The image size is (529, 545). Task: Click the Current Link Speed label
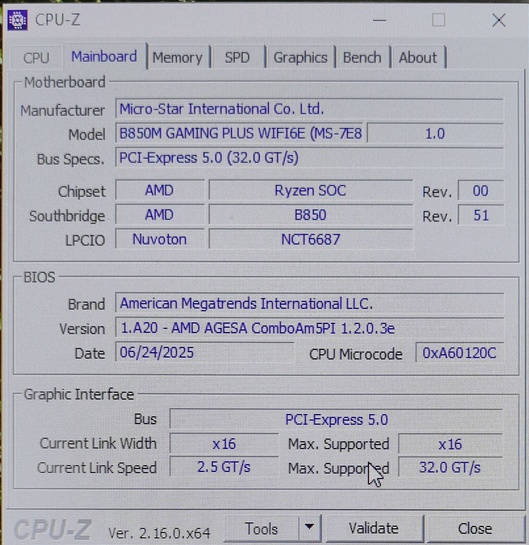pos(97,468)
